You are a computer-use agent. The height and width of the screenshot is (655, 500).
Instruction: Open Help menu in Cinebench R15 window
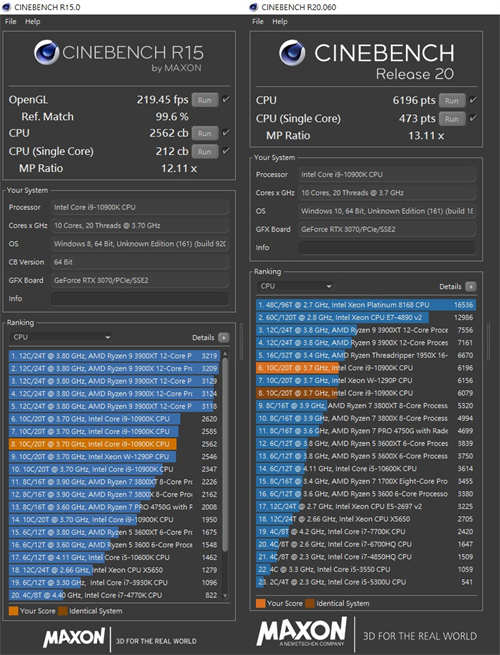(x=33, y=21)
